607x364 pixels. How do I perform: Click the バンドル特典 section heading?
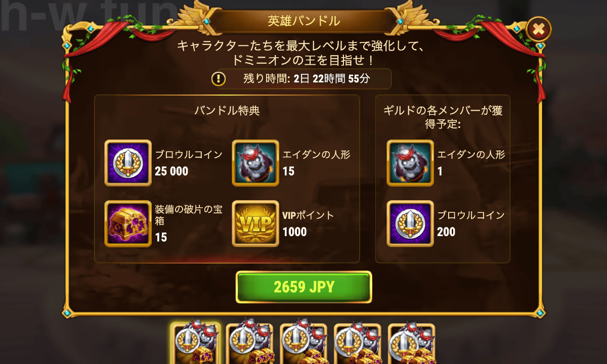pos(227,111)
